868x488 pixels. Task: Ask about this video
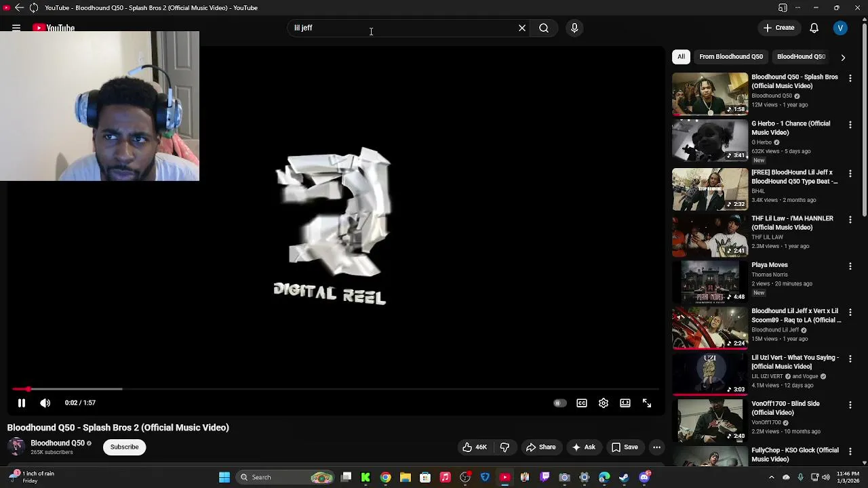point(583,447)
